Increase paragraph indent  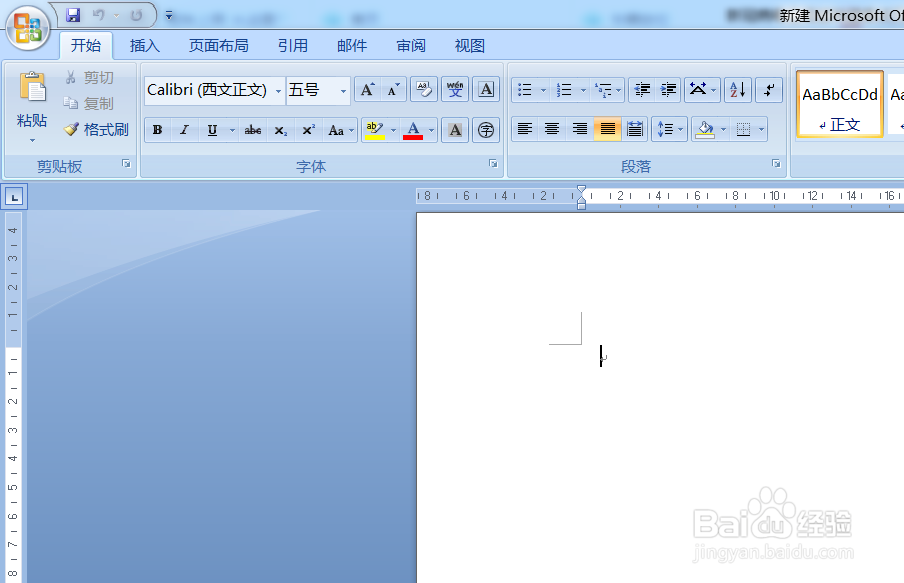tap(668, 90)
